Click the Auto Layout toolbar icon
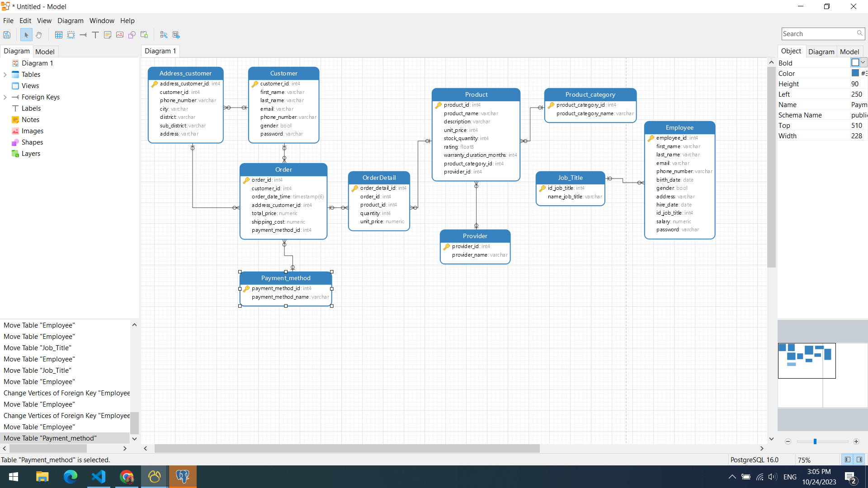 pos(164,35)
